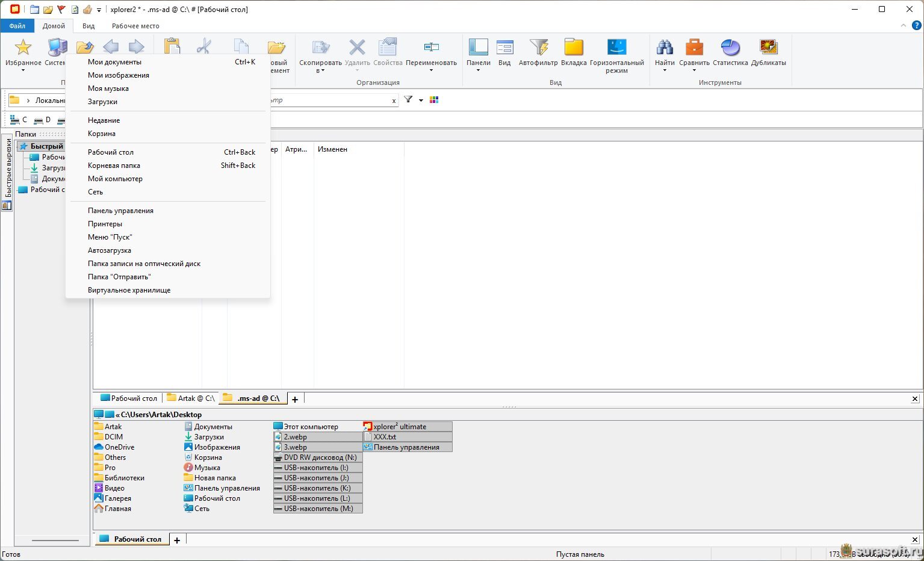The width and height of the screenshot is (924, 561).
Task: Open the dropdown next to the filter funnel
Action: pyautogui.click(x=421, y=101)
